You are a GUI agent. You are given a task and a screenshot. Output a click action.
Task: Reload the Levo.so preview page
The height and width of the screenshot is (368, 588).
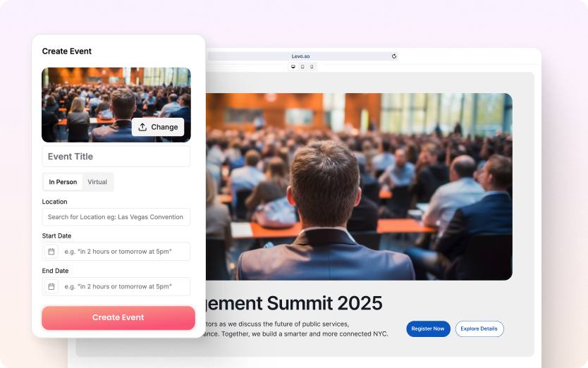tap(393, 56)
